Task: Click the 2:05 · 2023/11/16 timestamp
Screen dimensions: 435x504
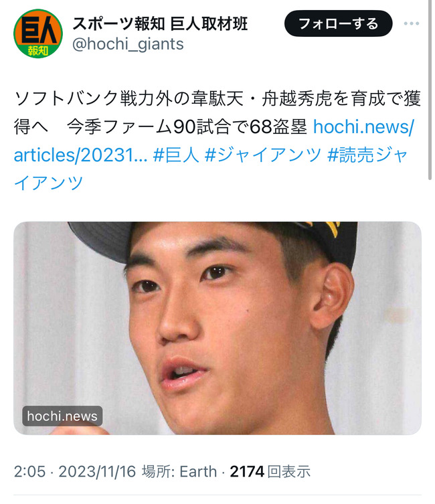Action: pos(75,471)
